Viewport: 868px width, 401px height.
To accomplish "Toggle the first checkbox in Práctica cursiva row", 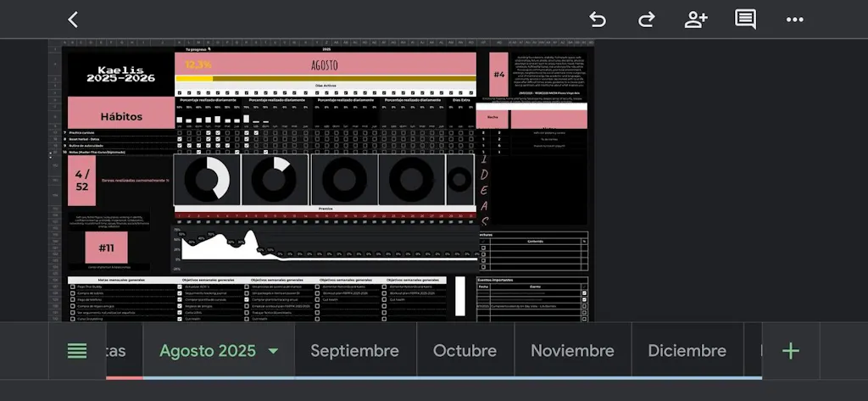I will 180,133.
